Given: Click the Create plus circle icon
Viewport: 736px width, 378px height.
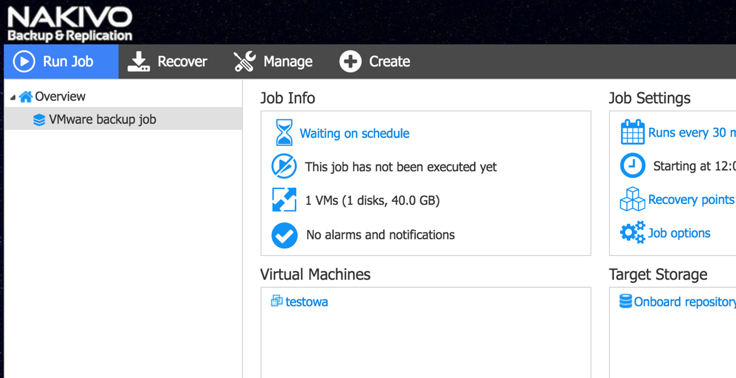Looking at the screenshot, I should tap(350, 62).
